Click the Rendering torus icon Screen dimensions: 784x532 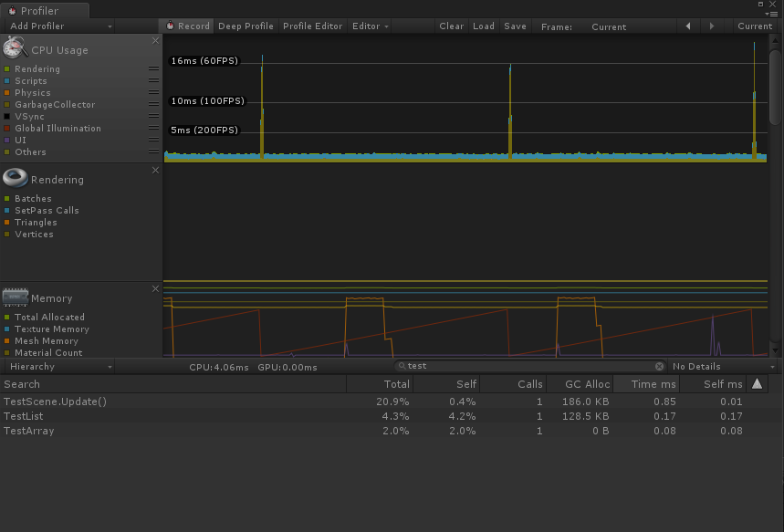pyautogui.click(x=15, y=178)
